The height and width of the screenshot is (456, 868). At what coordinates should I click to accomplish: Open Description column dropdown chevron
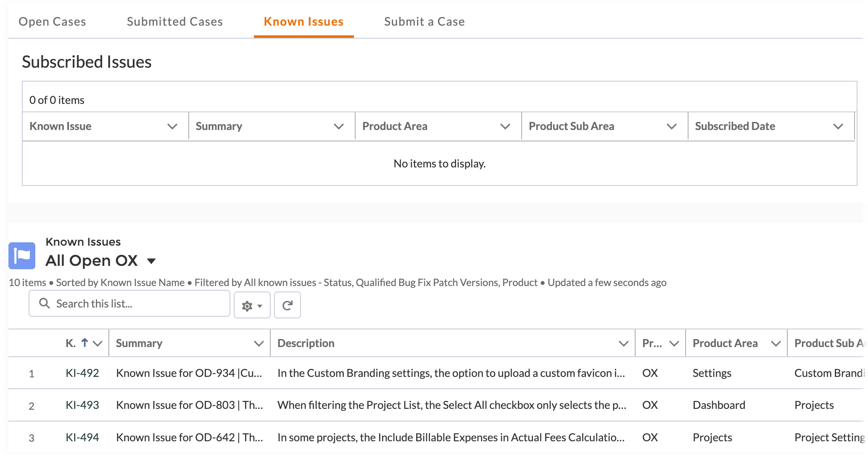pos(623,344)
